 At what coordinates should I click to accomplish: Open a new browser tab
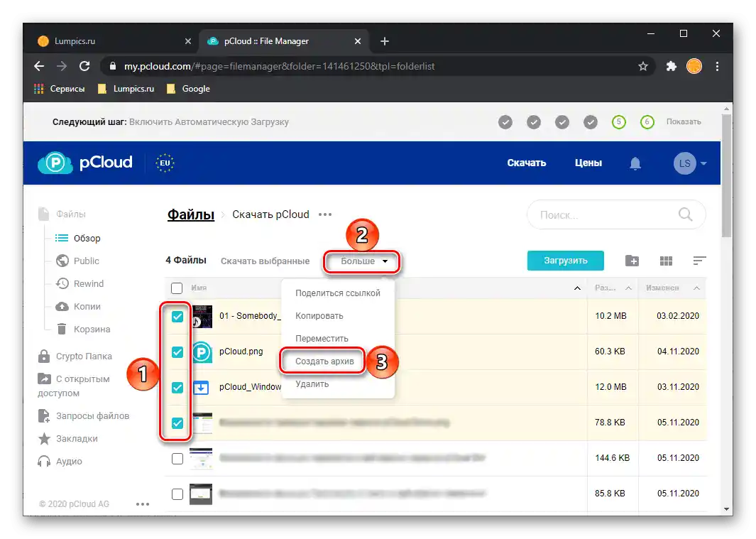(x=384, y=41)
